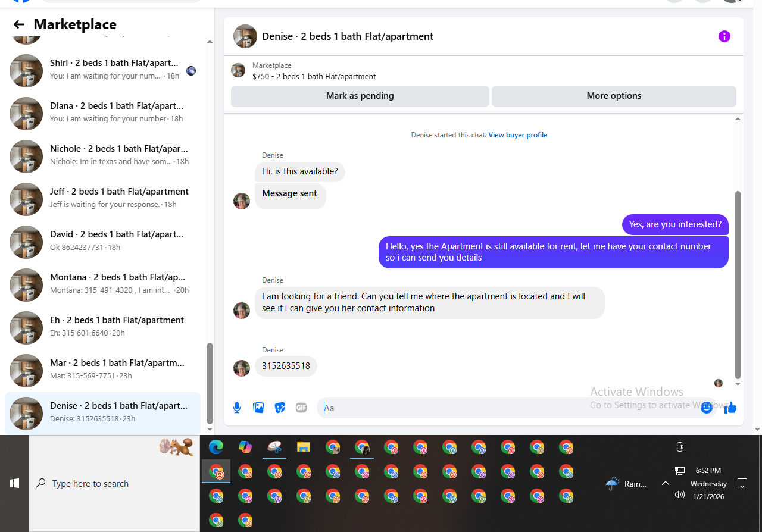Open the notifications center icon
Image resolution: width=762 pixels, height=532 pixels.
[742, 483]
